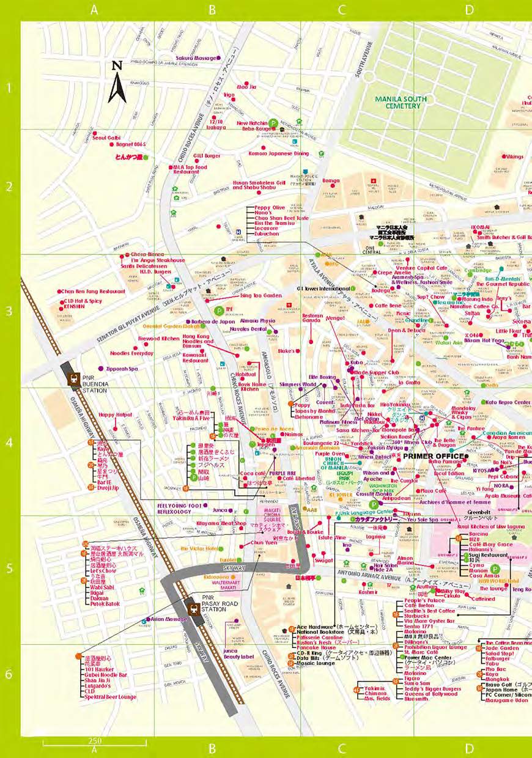Click row number 1 on left border

point(9,88)
